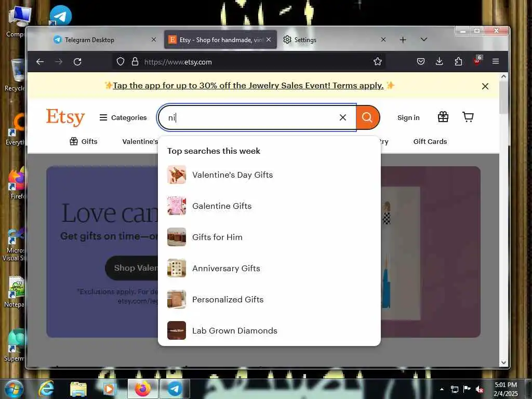The image size is (532, 399).
Task: Select Lab Grown Diamonds search suggestion
Action: pyautogui.click(x=269, y=331)
